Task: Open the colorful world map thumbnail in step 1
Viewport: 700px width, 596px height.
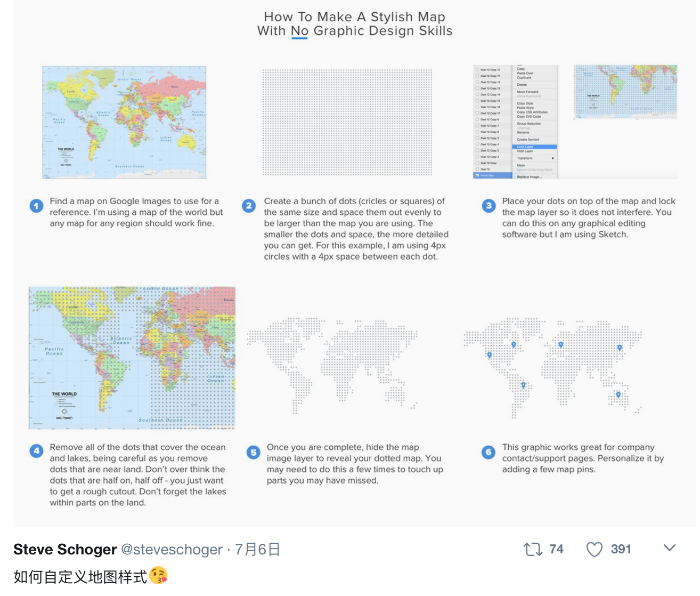Action: coord(124,122)
